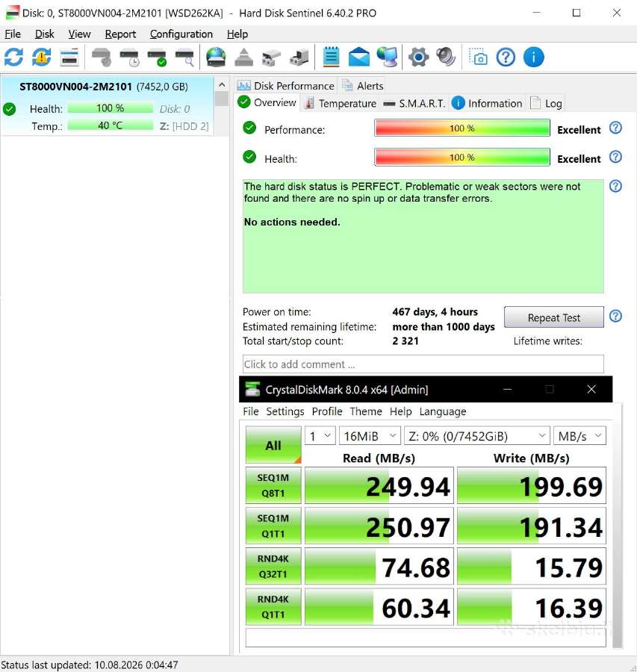The image size is (637, 672).
Task: Click help icon beside the status text box
Action: coord(615,186)
